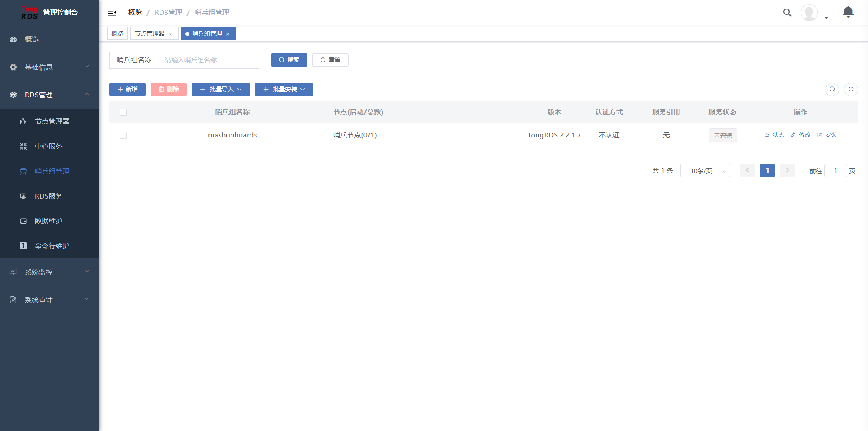Select page 1 in pagination
The height and width of the screenshot is (431, 868).
coord(767,171)
